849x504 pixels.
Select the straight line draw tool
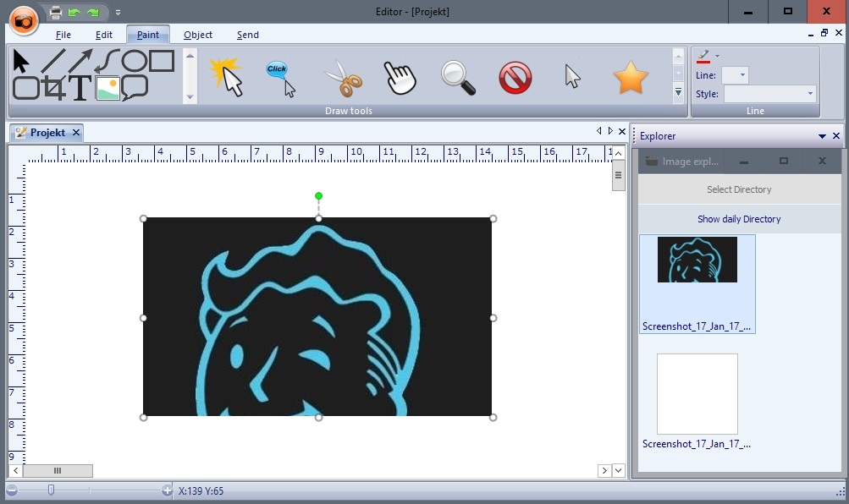(53, 61)
